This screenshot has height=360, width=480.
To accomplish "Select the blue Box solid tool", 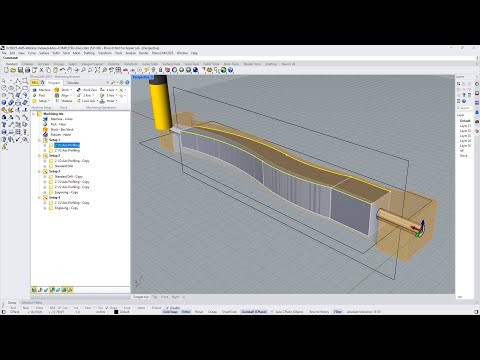I will pyautogui.click(x=4, y=102).
